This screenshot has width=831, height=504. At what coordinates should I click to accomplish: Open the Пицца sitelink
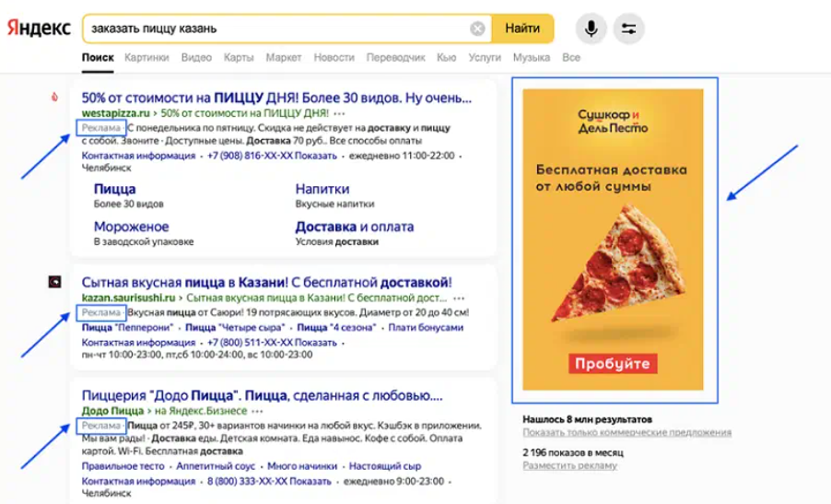click(x=114, y=189)
